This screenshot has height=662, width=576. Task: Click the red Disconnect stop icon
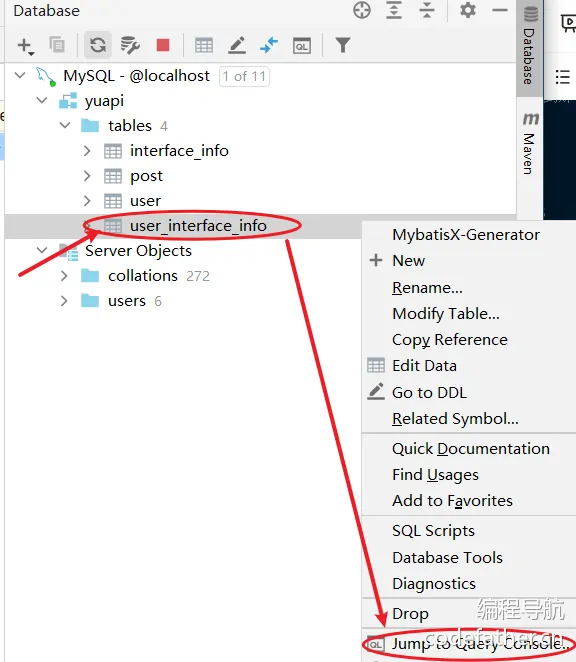coord(163,45)
